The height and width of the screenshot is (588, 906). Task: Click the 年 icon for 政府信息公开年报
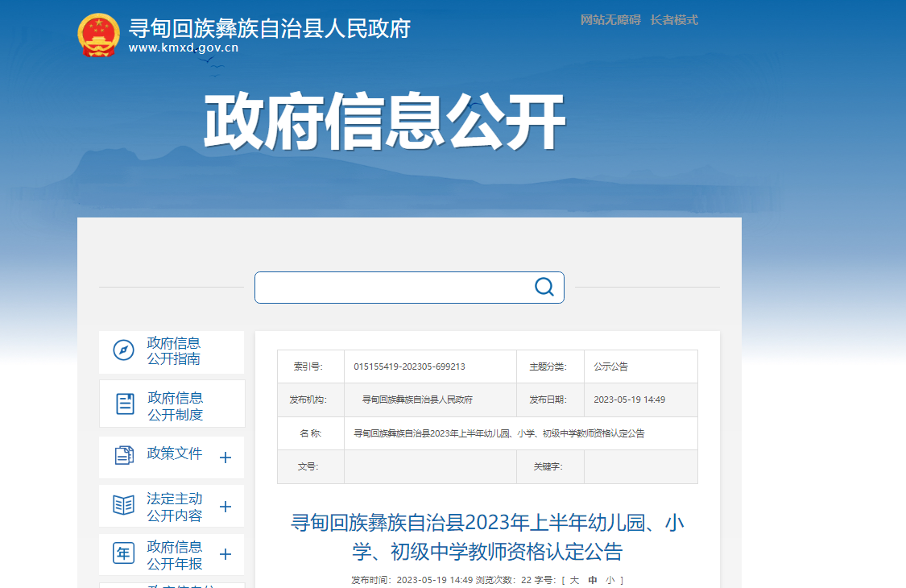tap(123, 553)
